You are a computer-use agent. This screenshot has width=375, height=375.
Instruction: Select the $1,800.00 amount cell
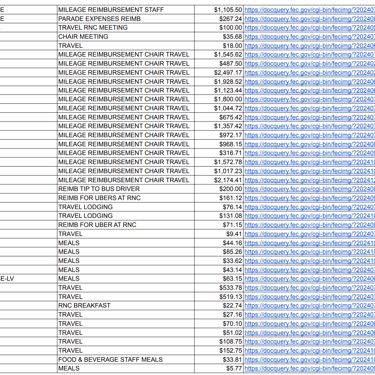click(219, 99)
